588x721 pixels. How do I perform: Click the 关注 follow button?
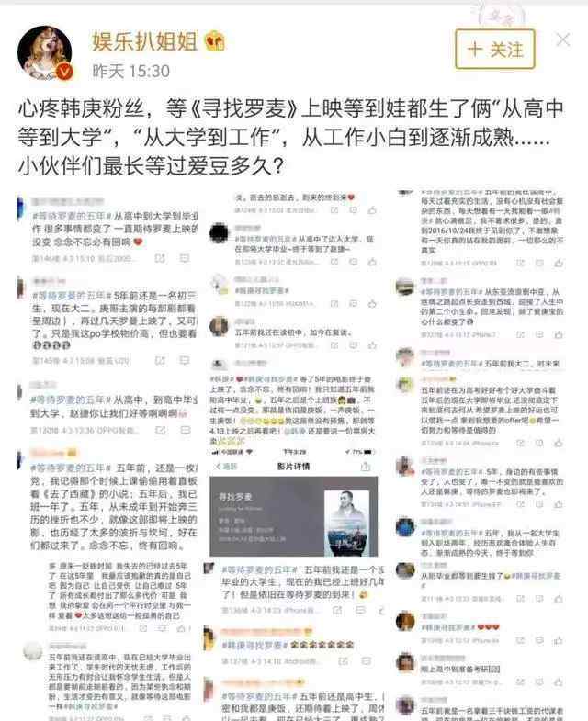(x=495, y=50)
